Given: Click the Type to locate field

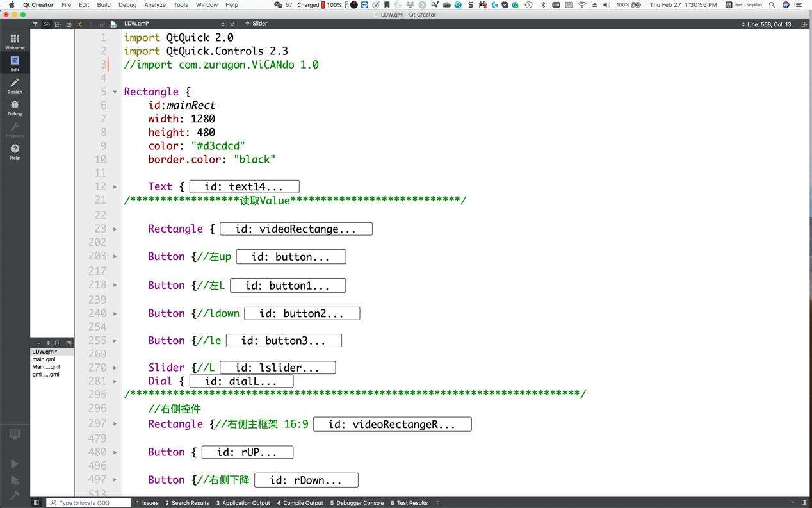Looking at the screenshot, I should [88, 503].
